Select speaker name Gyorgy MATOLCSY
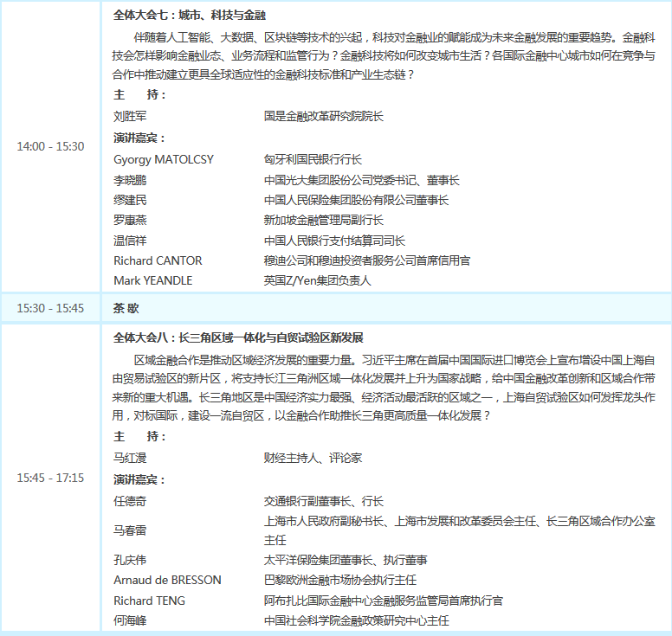 (x=164, y=160)
